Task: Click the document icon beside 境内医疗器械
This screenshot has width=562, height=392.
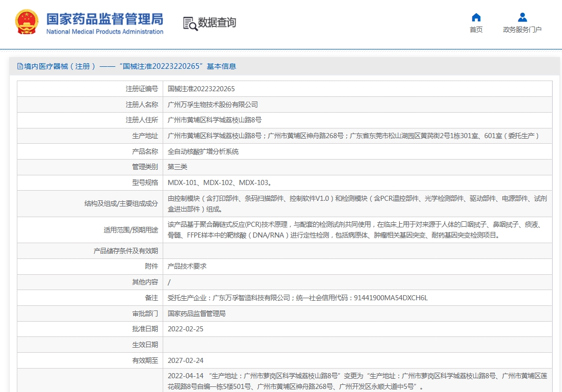Action: click(20, 66)
